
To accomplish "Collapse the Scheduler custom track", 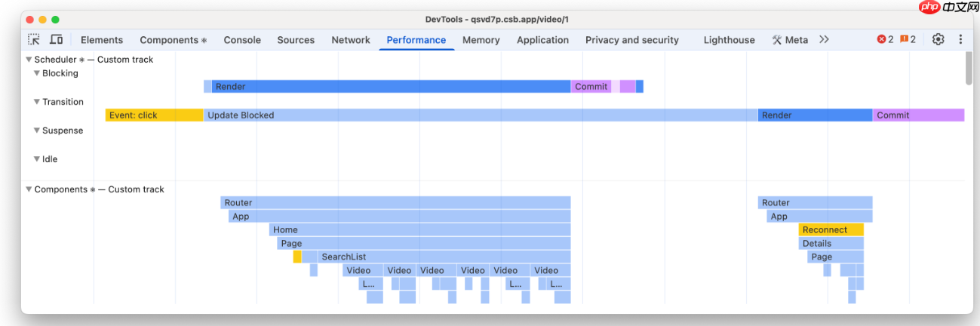I will [29, 60].
